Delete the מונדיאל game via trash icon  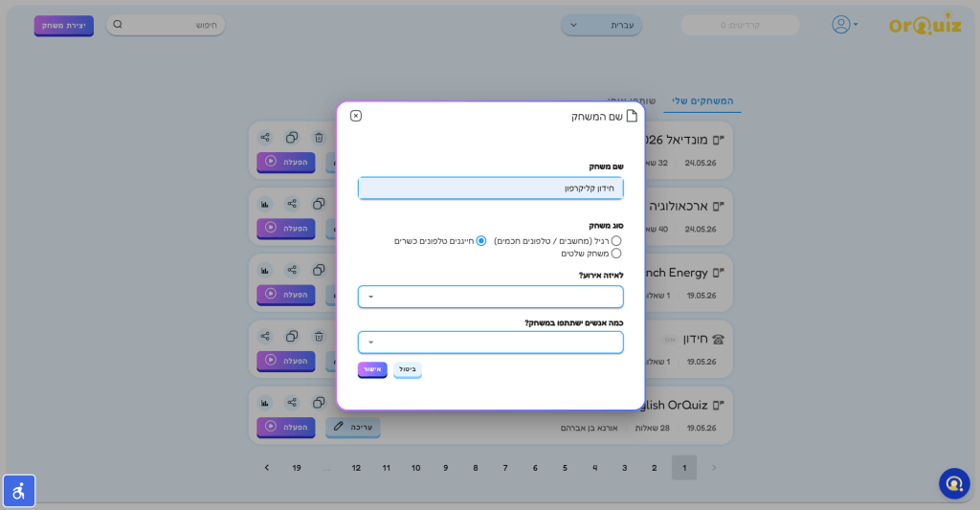[319, 138]
